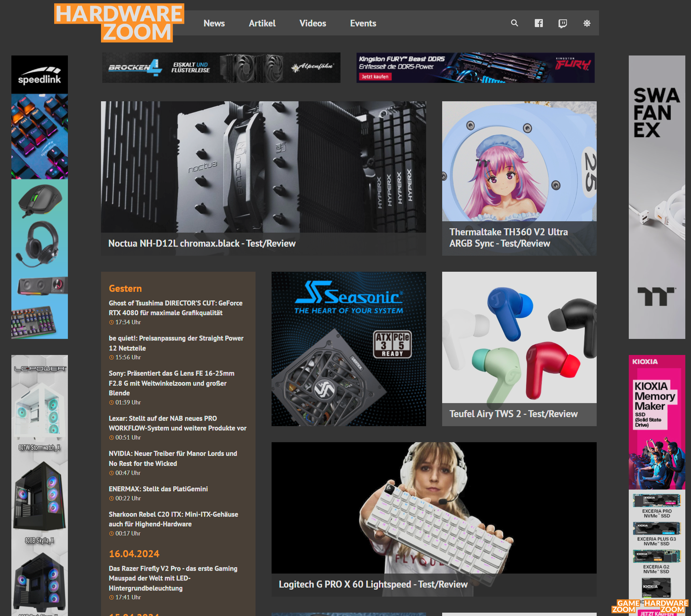Screen dimensions: 691x616
Task: Click the Gestern heading
Action: [x=125, y=288]
